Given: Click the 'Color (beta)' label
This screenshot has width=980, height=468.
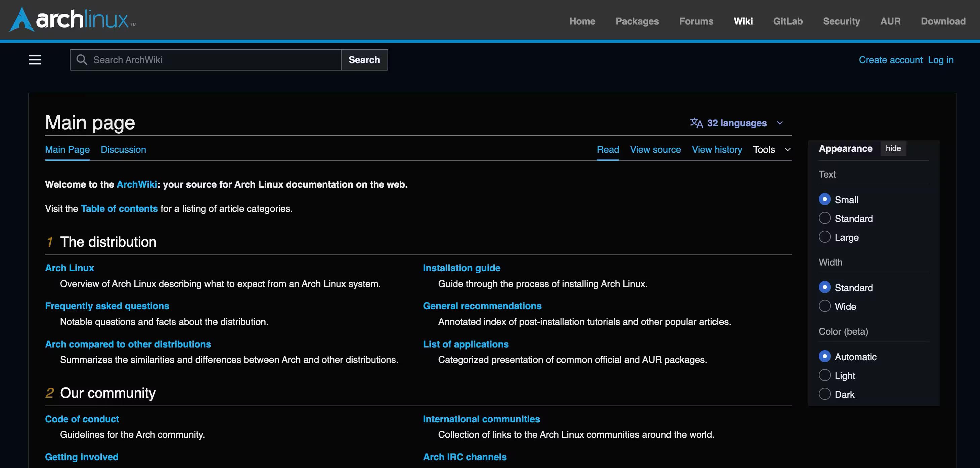Looking at the screenshot, I should (x=843, y=331).
